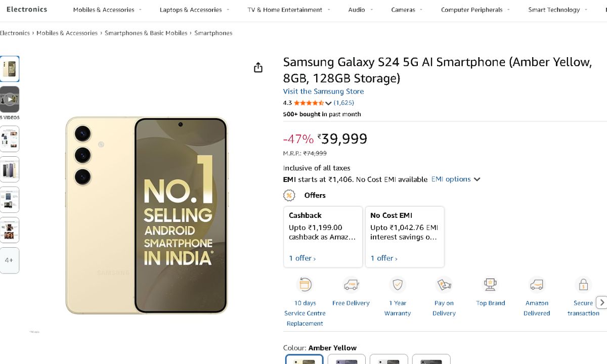Click the Pay on Delivery icon
Viewport: 607px width, 364px height.
[x=444, y=285]
